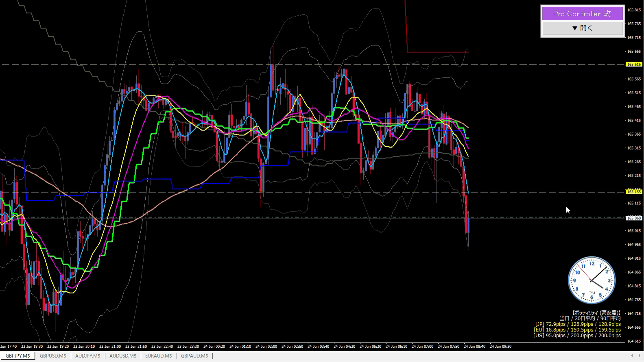Viewport: 644px width, 362px height.
Task: Click the 23 Jun 20:10 time label
Action: (84, 347)
